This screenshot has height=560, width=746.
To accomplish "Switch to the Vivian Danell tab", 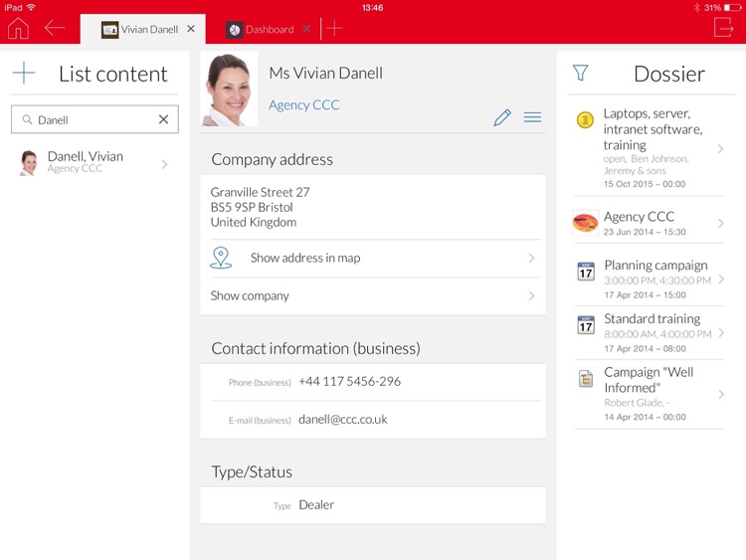I will pyautogui.click(x=142, y=29).
